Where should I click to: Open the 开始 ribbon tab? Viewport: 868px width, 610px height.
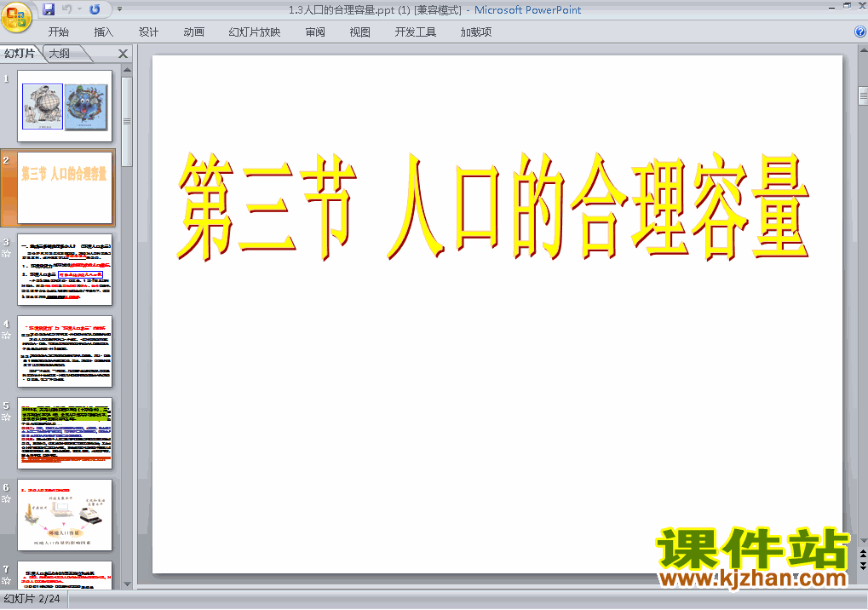[x=58, y=32]
